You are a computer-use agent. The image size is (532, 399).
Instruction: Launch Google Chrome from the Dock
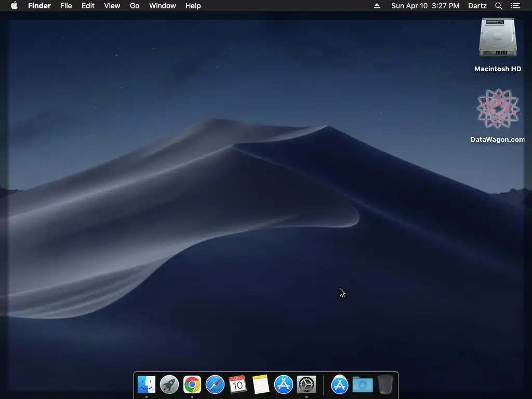[192, 384]
